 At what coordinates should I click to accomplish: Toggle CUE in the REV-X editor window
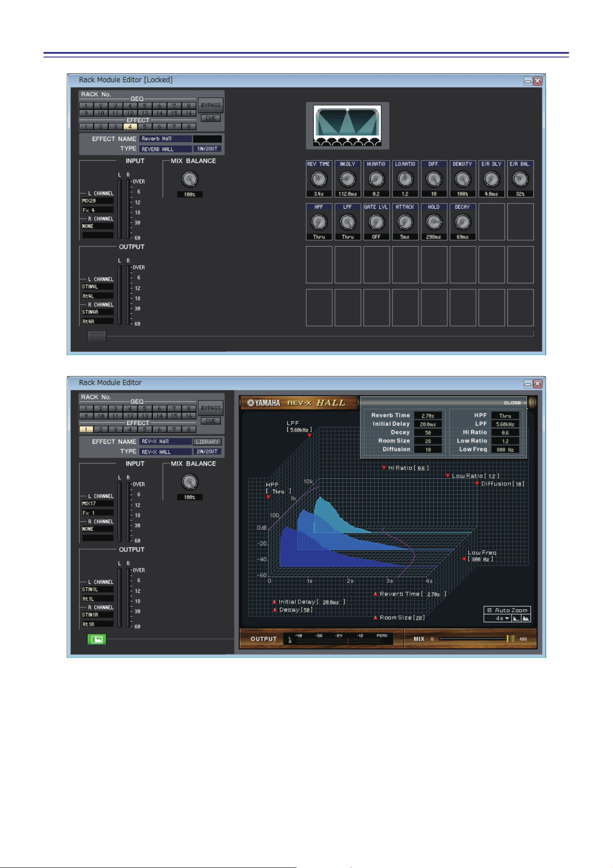211,421
